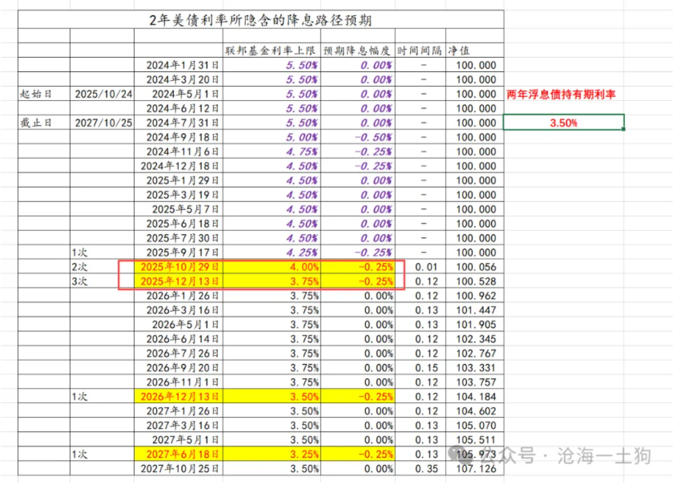Select the date cell 2024年12月18日
Image resolution: width=680 pixels, height=485 pixels.
tap(179, 166)
